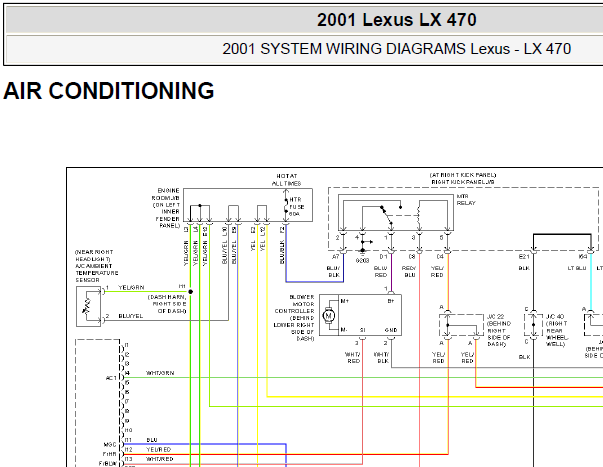Image resolution: width=603 pixels, height=467 pixels.
Task: Click the 'FrHR' terminal label
Action: pos(110,454)
